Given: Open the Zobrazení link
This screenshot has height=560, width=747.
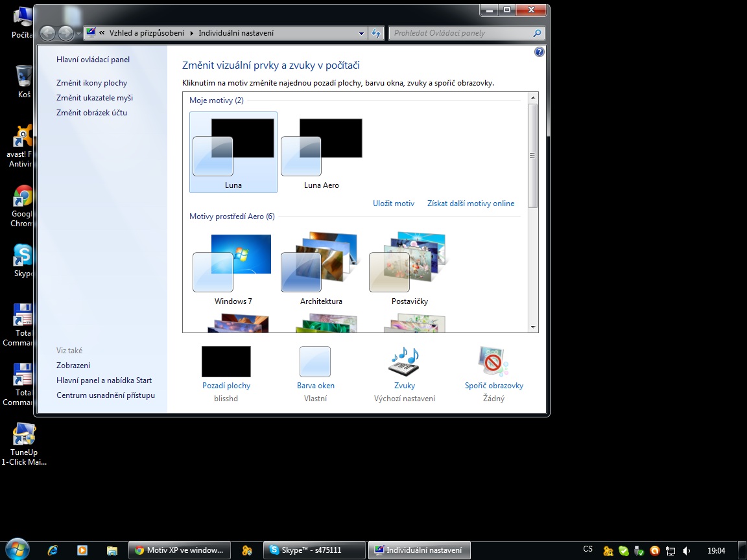Looking at the screenshot, I should (x=73, y=366).
